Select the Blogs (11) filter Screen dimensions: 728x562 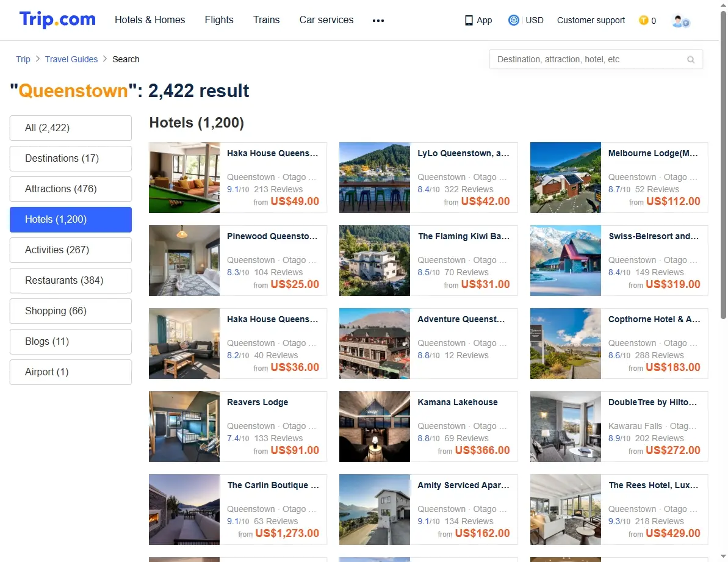click(x=71, y=342)
